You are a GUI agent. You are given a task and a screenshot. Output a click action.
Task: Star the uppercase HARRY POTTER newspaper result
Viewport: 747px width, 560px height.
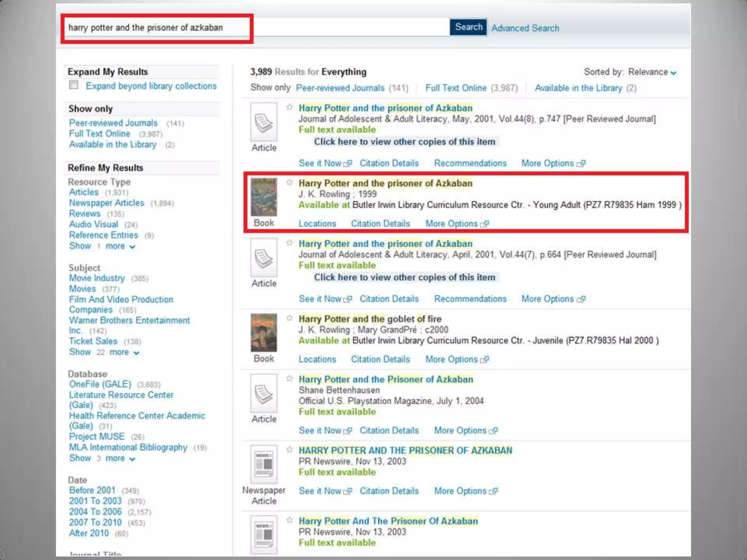(x=289, y=450)
